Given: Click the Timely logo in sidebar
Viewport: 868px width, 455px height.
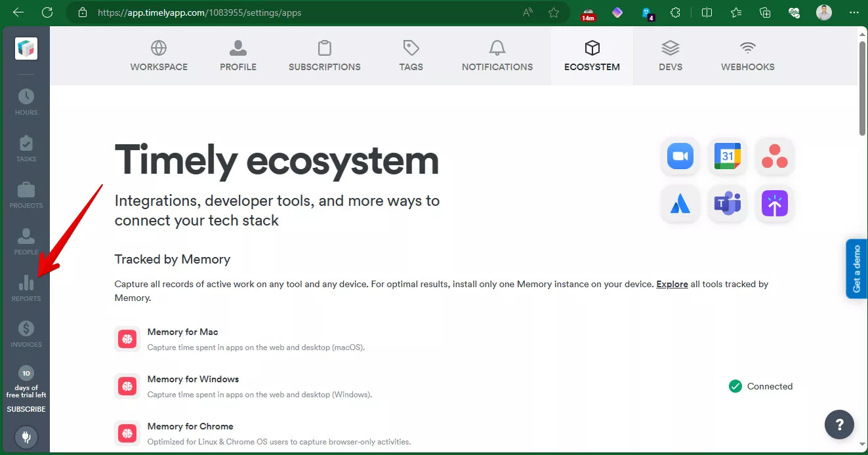Looking at the screenshot, I should click(26, 49).
